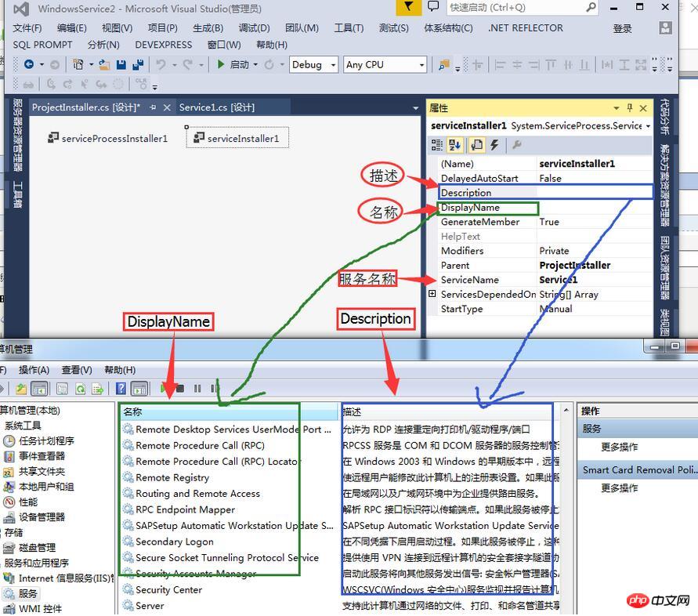This screenshot has height=616, width=698.
Task: Select the serviceInstaller1 component
Action: click(x=237, y=139)
